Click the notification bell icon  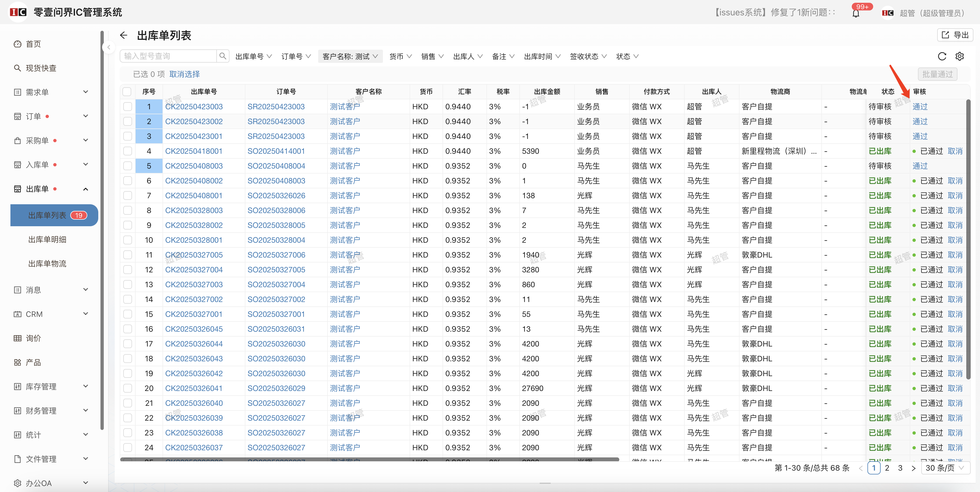coord(856,13)
